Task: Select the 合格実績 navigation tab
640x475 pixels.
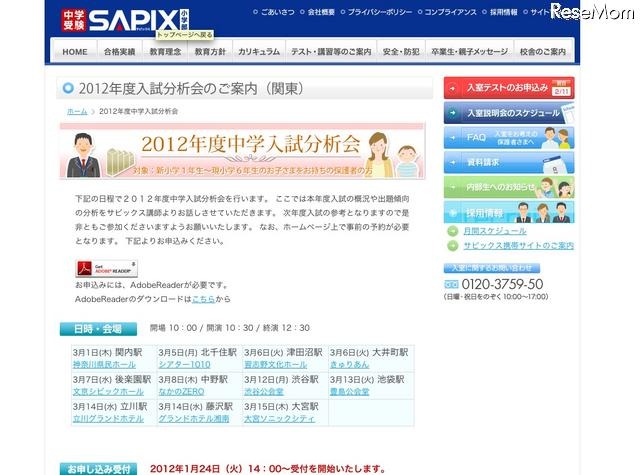Action: pos(119,51)
